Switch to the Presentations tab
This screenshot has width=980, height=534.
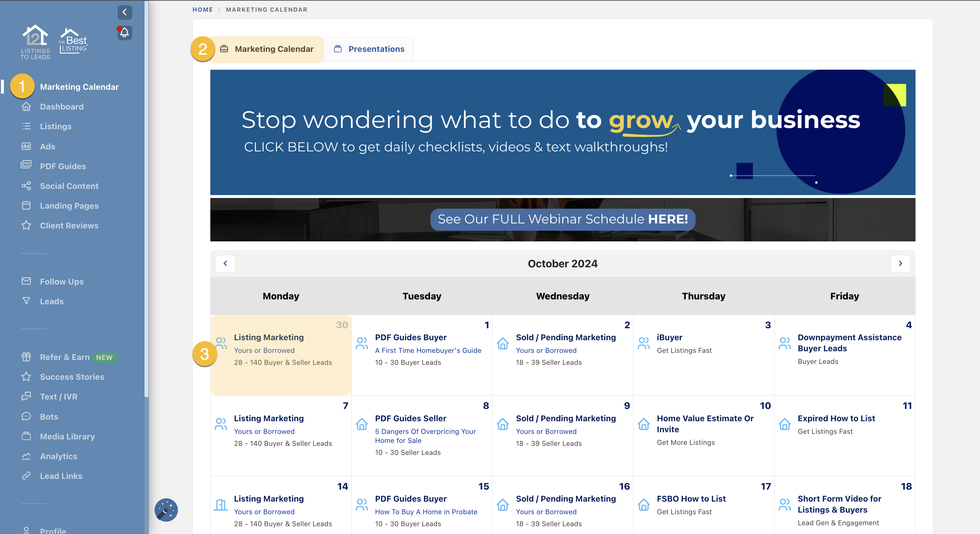point(369,49)
